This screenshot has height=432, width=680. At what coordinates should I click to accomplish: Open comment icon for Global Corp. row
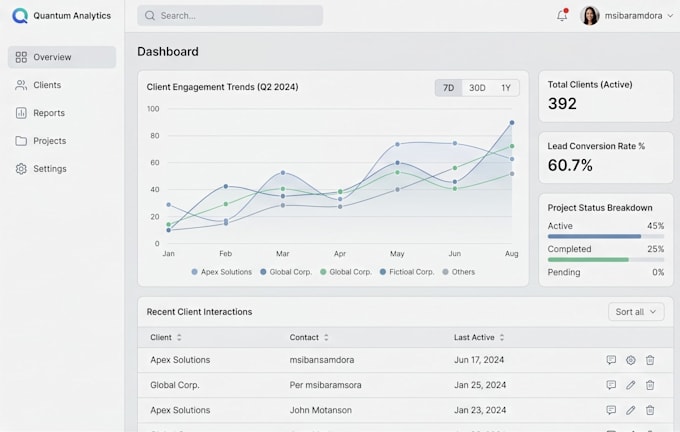pyautogui.click(x=611, y=385)
